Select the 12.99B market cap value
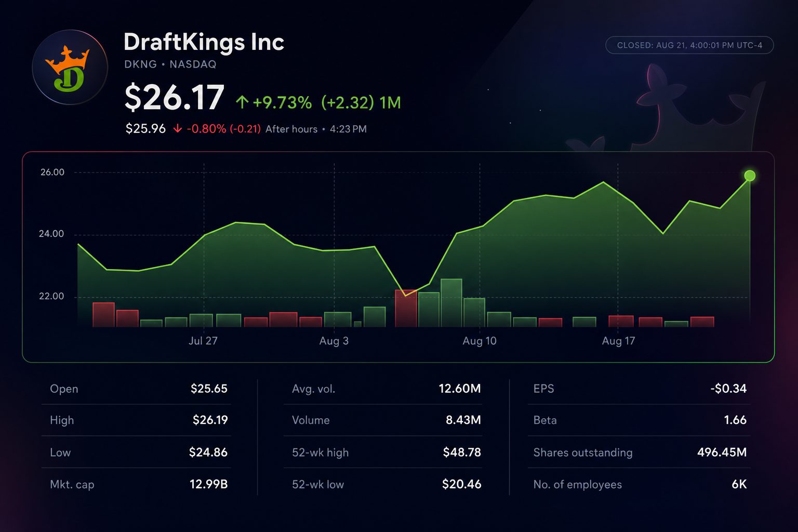 click(x=208, y=484)
